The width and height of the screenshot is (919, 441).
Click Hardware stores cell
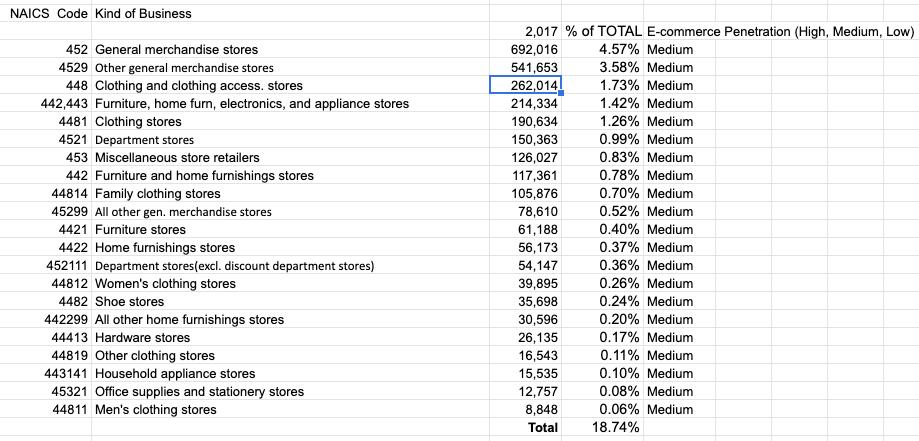coord(290,338)
